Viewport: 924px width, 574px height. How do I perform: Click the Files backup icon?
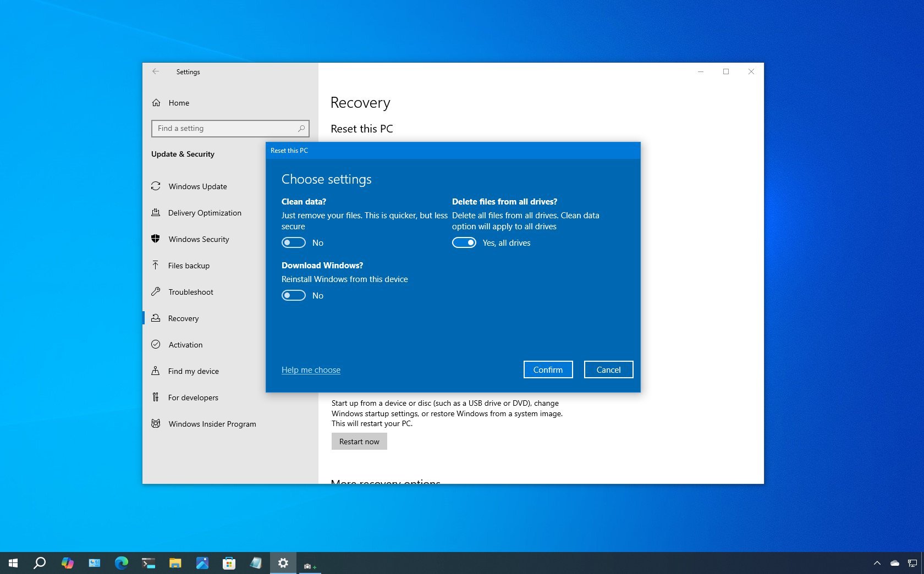click(156, 266)
